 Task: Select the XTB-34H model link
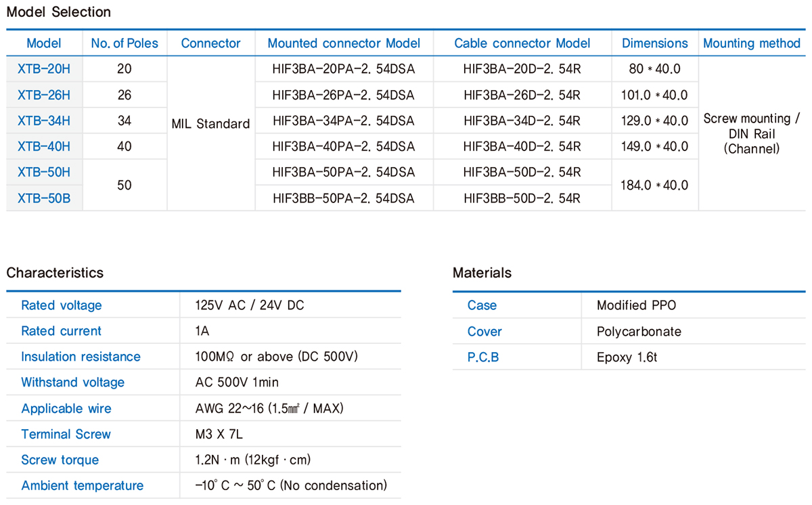point(43,120)
